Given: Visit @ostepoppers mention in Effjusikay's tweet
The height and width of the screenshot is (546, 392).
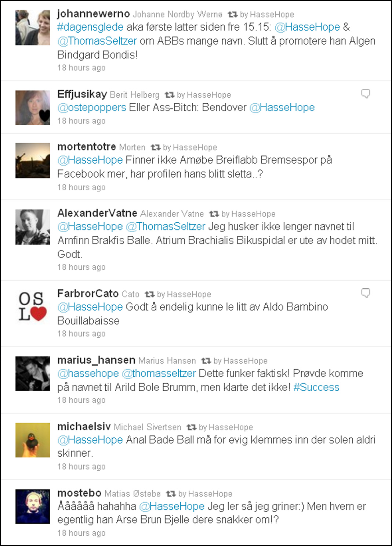Looking at the screenshot, I should pyautogui.click(x=92, y=108).
